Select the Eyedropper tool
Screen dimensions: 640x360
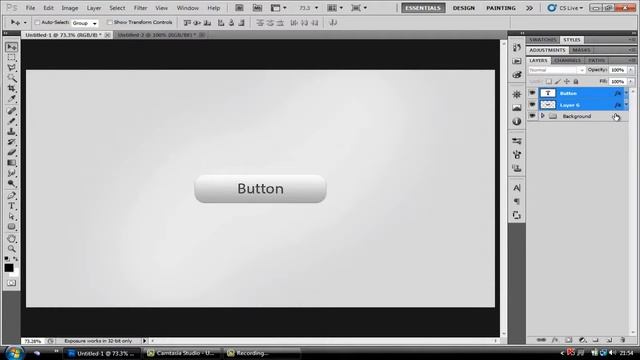pos(11,99)
